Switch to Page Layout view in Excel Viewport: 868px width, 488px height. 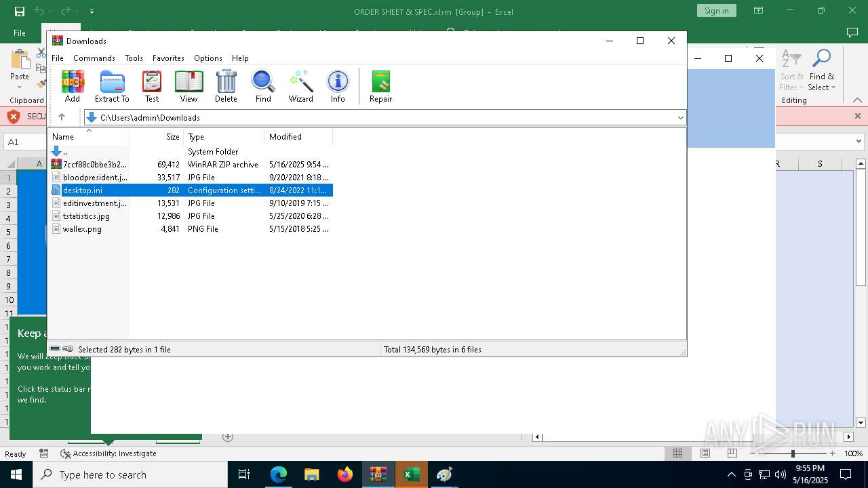click(705, 453)
